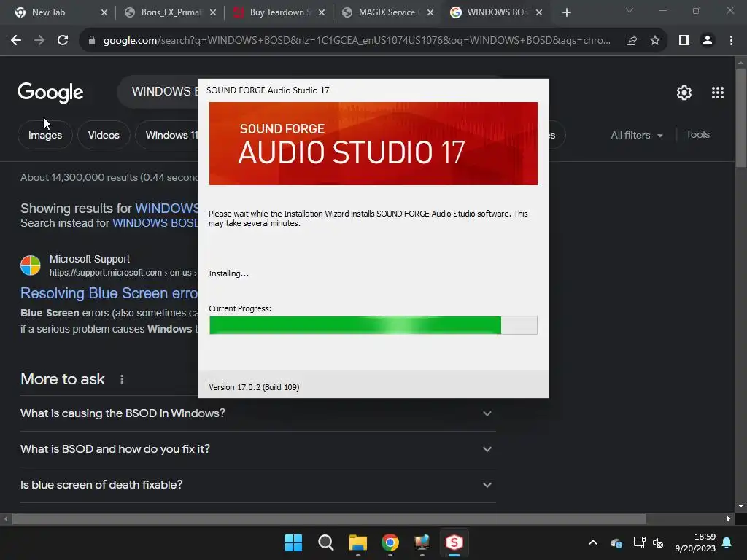Screen dimensions: 747x560
Task: Open Chrome's three-dot menu
Action: coord(731,41)
